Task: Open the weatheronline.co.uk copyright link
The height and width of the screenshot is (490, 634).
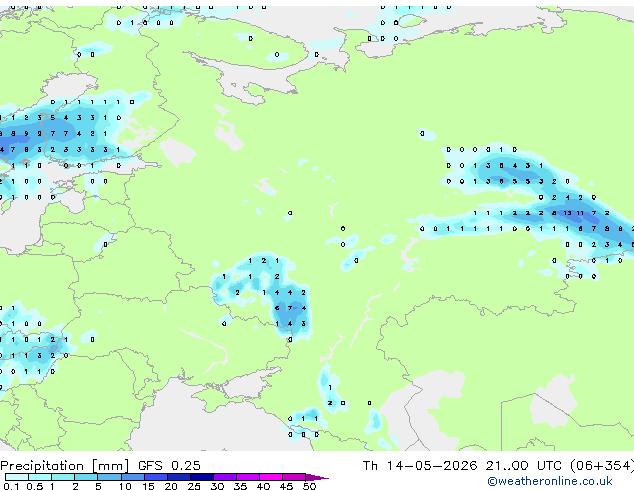Action: [x=550, y=481]
